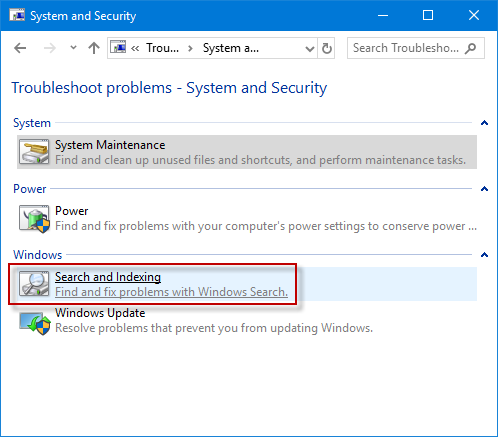The height and width of the screenshot is (437, 498).
Task: Click the Back navigation arrow
Action: [20, 48]
